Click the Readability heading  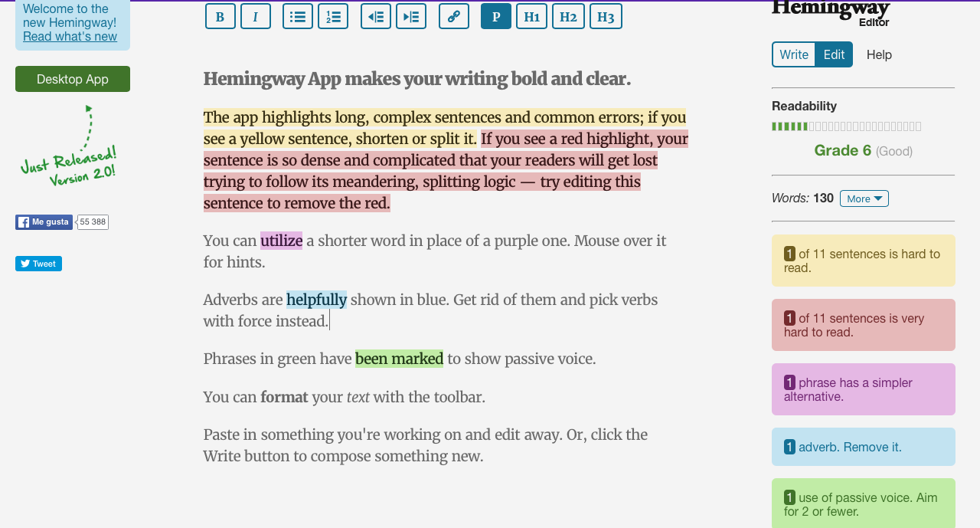(x=804, y=106)
